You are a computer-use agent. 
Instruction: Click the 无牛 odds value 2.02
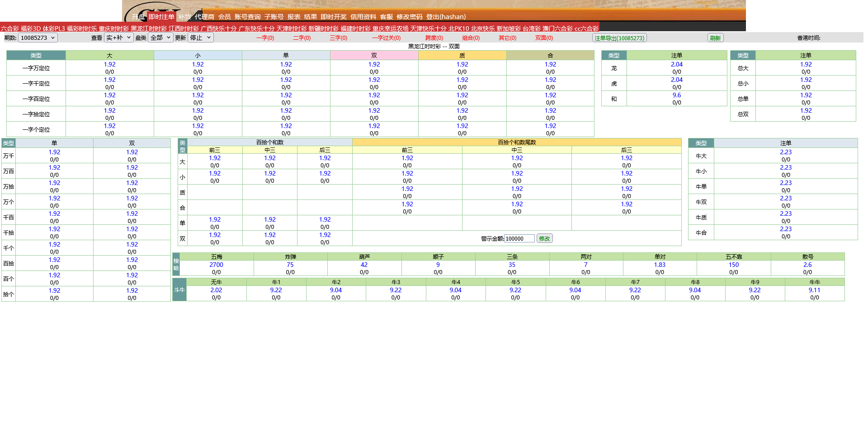point(216,290)
